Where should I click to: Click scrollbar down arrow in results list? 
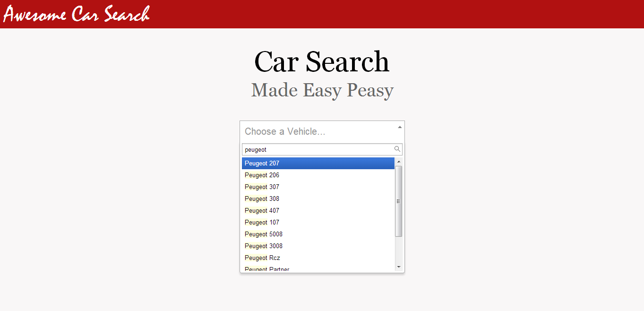(x=399, y=267)
